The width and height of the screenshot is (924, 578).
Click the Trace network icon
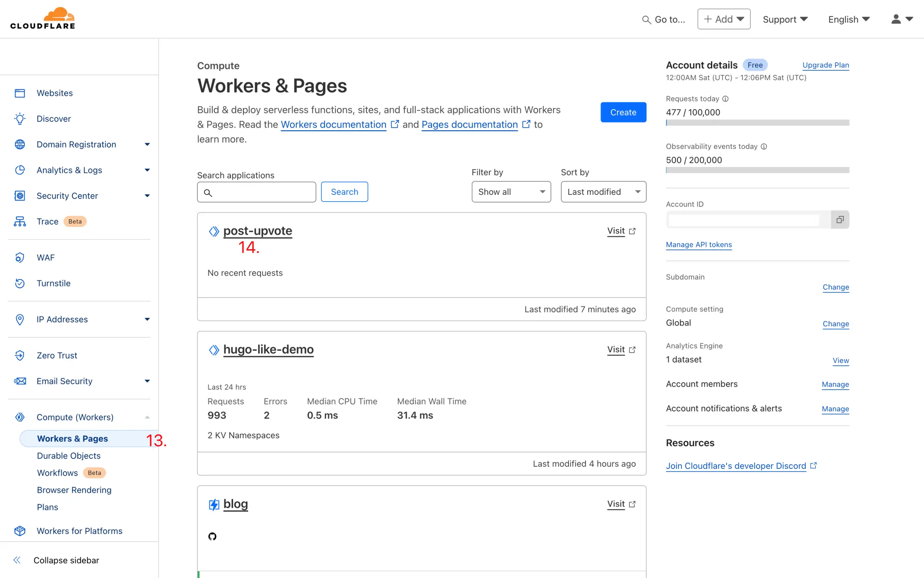[20, 221]
